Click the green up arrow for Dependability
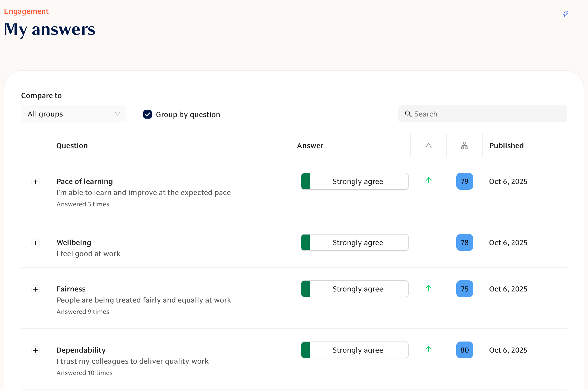588x390 pixels. pos(429,349)
